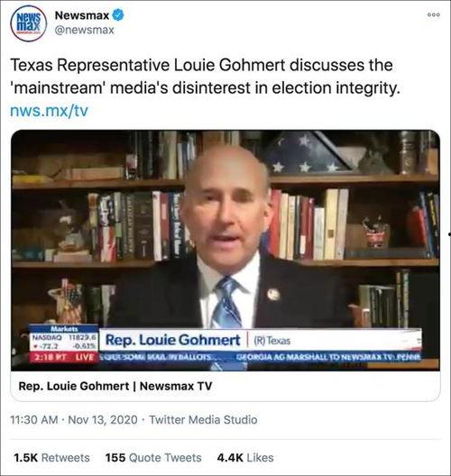Click the card title Rep. Louie Gohmert | Newsmax TV
Viewport: 451px width, 476px height.
coord(115,386)
